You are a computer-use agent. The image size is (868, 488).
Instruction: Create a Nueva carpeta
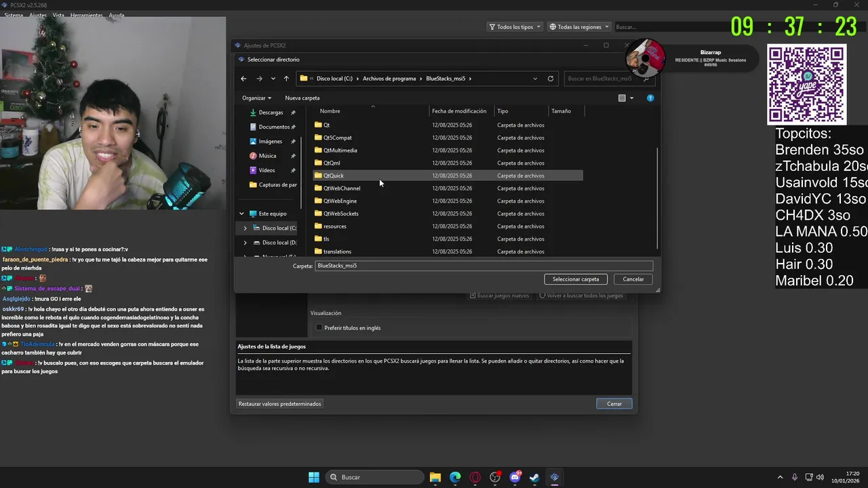click(302, 98)
